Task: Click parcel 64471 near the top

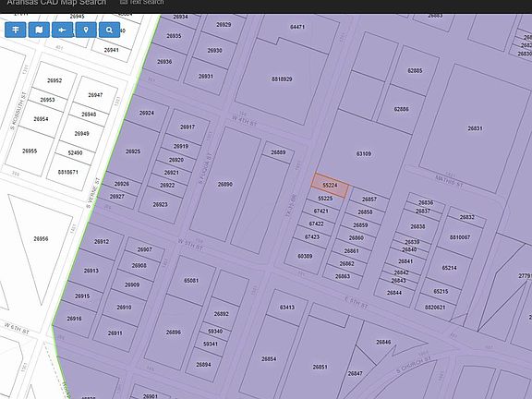Action: (x=297, y=27)
